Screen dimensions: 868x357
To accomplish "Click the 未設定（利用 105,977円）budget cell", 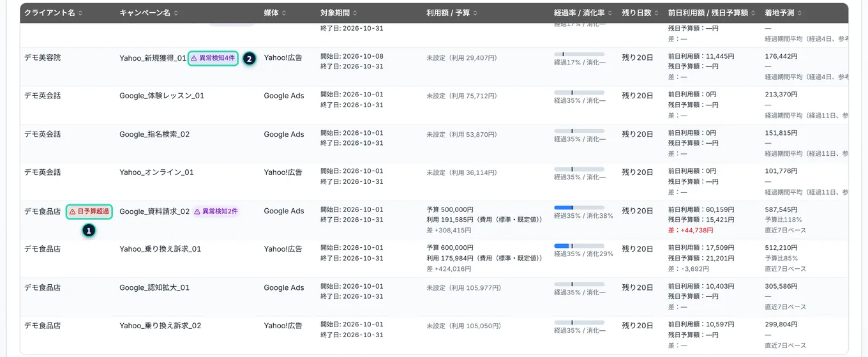I will coord(463,288).
